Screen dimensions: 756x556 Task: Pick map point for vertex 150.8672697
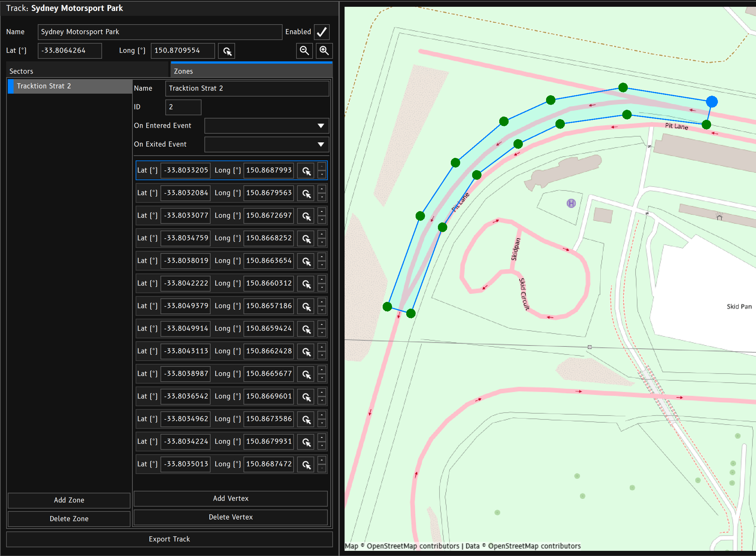306,216
